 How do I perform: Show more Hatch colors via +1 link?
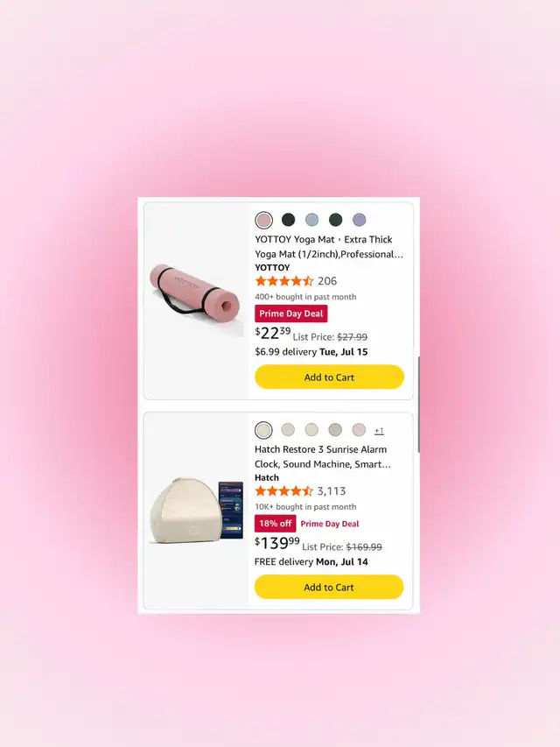[x=379, y=431]
